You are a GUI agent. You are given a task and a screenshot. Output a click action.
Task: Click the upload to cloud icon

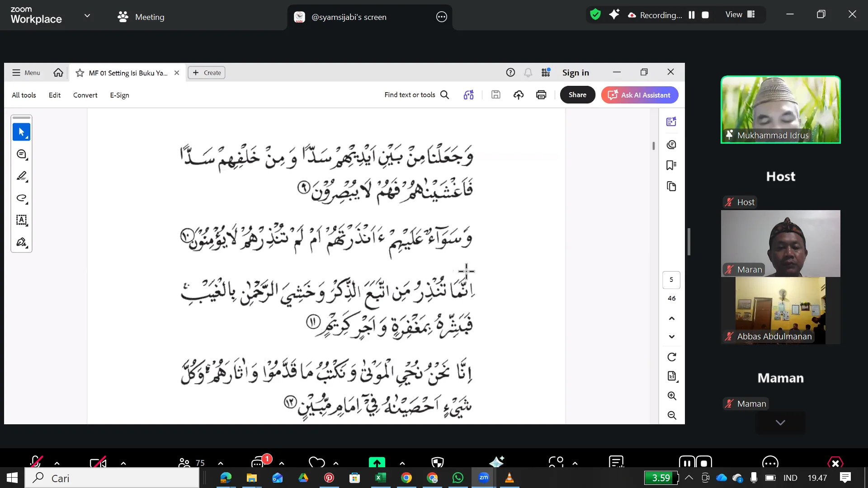519,95
